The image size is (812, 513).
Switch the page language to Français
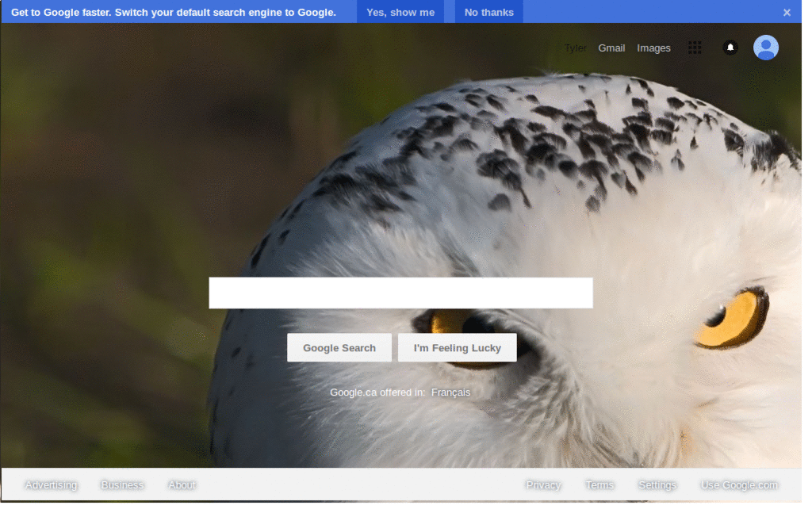click(x=450, y=392)
